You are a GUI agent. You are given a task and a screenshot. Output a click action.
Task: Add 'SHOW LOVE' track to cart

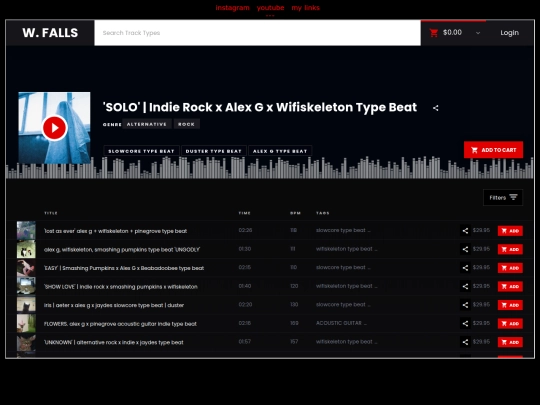[x=510, y=287]
